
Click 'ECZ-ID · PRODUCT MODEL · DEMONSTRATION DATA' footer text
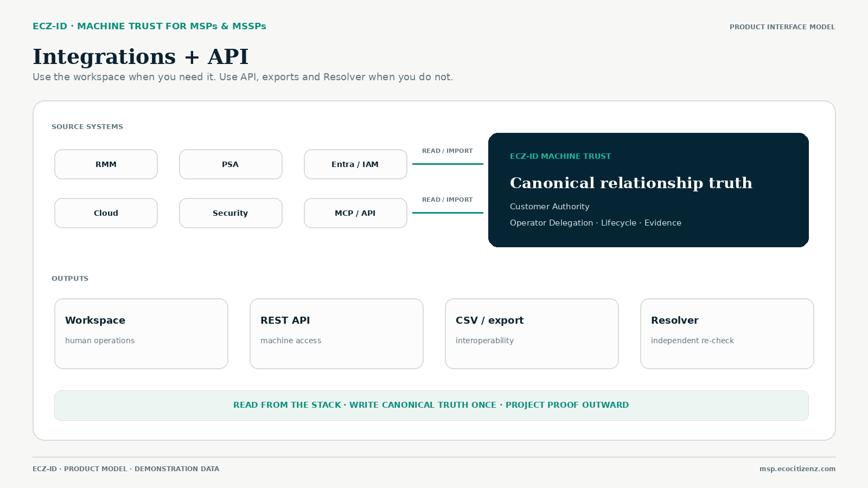tap(126, 469)
